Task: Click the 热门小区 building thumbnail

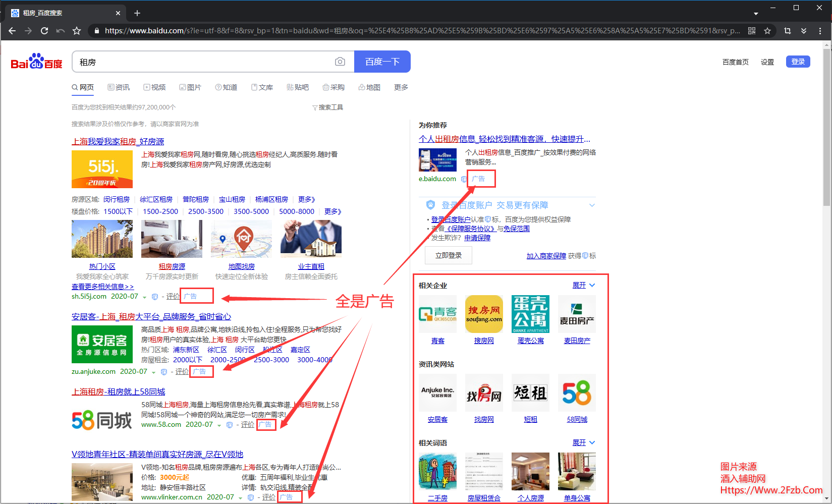Action: click(102, 239)
